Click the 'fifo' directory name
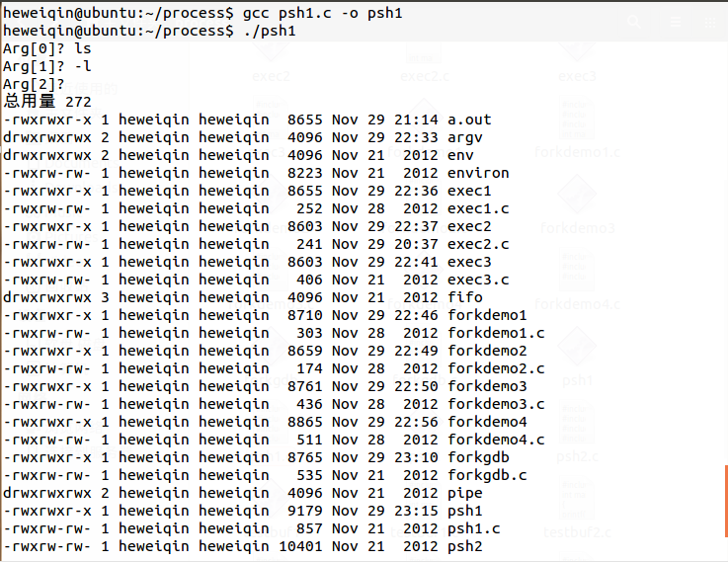Viewport: 728px width, 562px height. pyautogui.click(x=464, y=297)
